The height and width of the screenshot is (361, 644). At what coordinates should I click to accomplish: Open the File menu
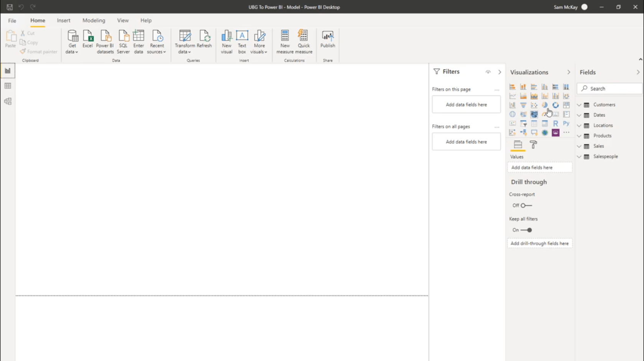[12, 20]
